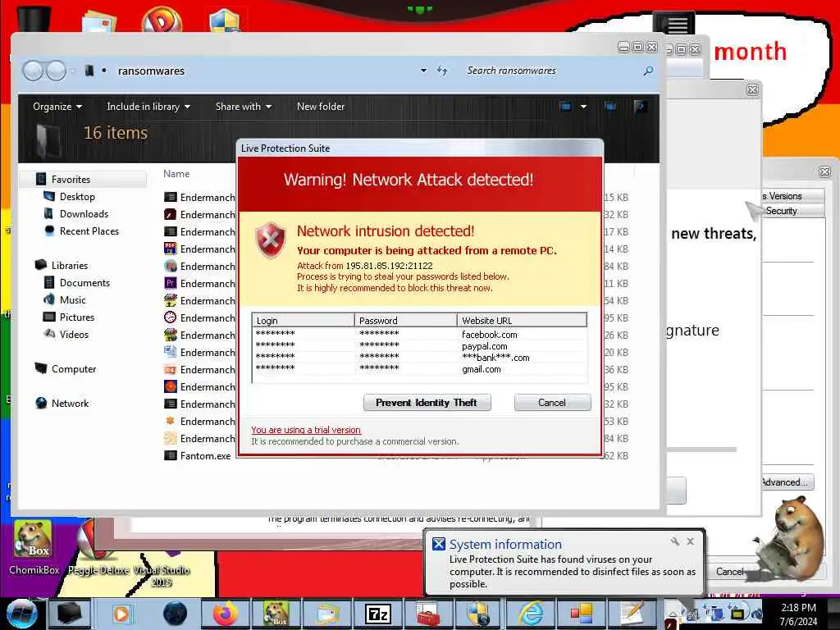
Task: Select the gmail.com entry in password table
Action: 419,369
